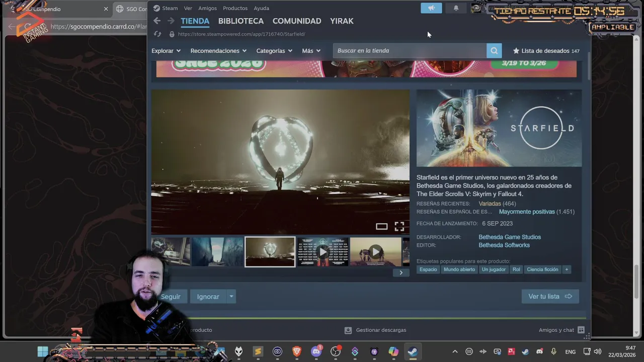Open the Ver menu
The width and height of the screenshot is (644, 362).
188,8
